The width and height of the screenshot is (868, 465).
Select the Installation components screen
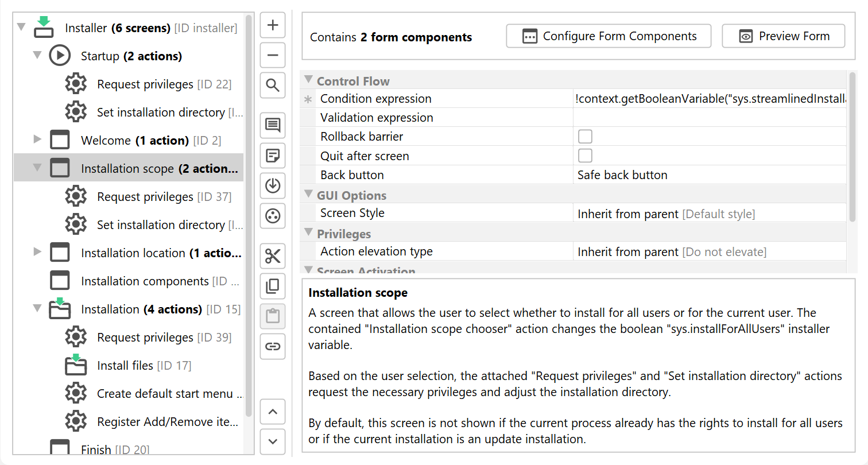click(145, 281)
